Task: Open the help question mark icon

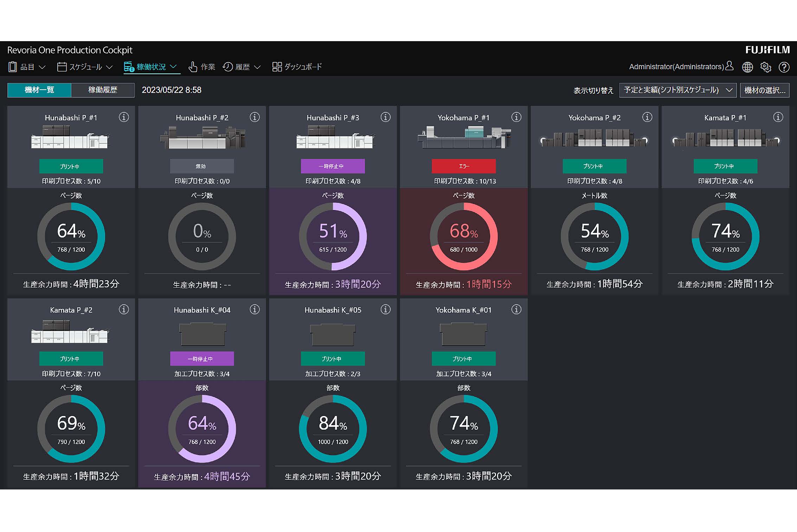Action: [x=784, y=67]
